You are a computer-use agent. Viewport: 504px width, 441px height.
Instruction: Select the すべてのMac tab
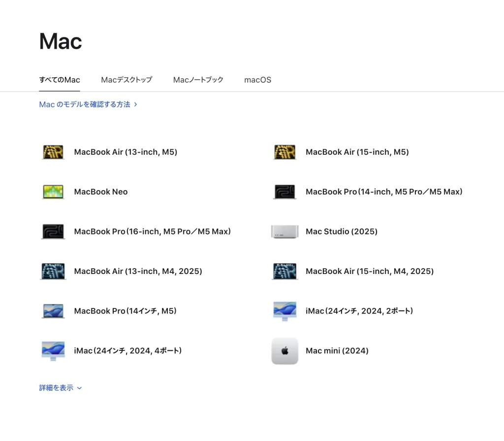coord(60,80)
